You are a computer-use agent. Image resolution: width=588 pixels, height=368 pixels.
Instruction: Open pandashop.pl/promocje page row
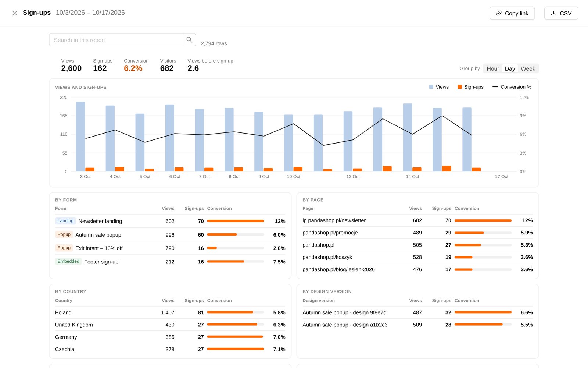click(417, 233)
